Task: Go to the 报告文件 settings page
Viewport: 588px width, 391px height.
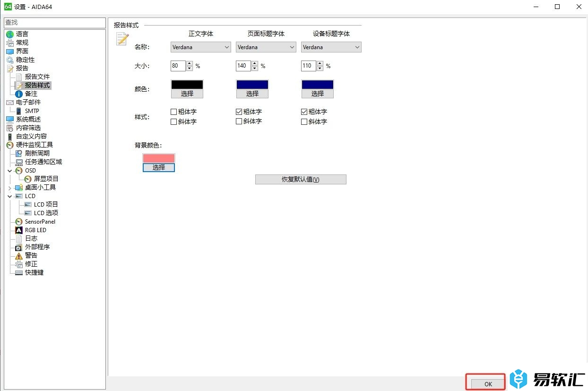Action: point(37,77)
